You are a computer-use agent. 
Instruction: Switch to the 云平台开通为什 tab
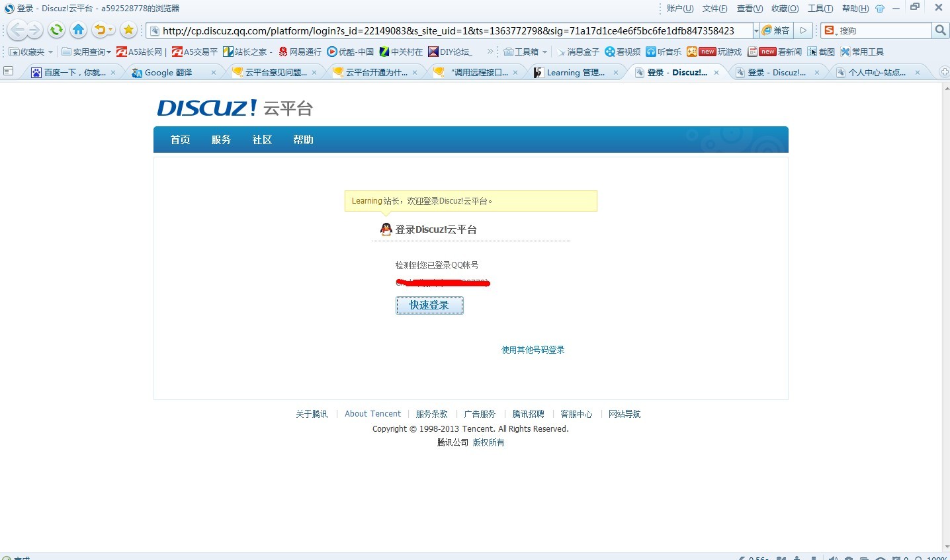pyautogui.click(x=376, y=73)
